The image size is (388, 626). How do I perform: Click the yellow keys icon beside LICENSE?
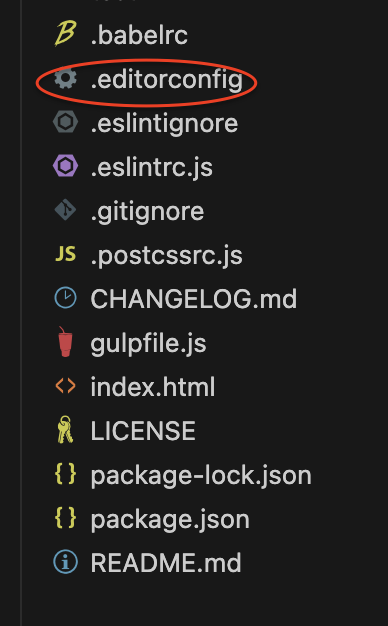click(x=65, y=430)
